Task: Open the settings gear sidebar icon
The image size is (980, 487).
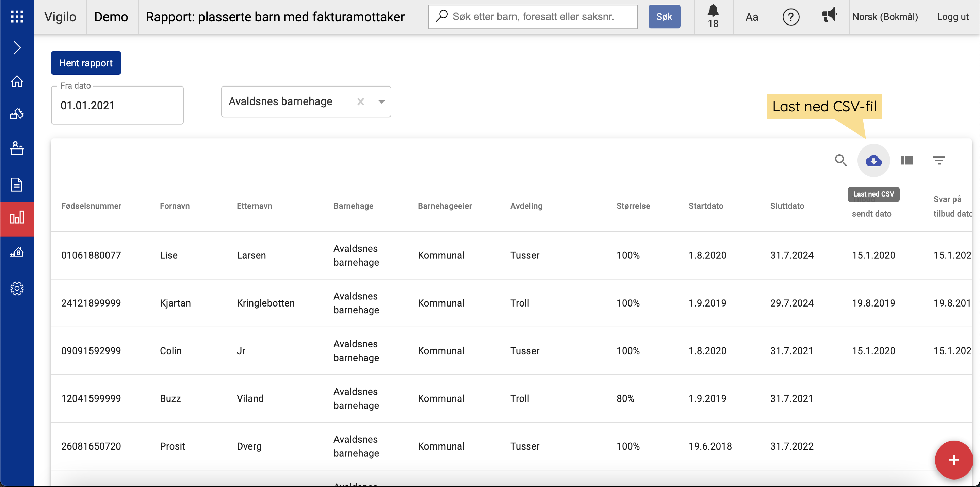Action: click(17, 288)
